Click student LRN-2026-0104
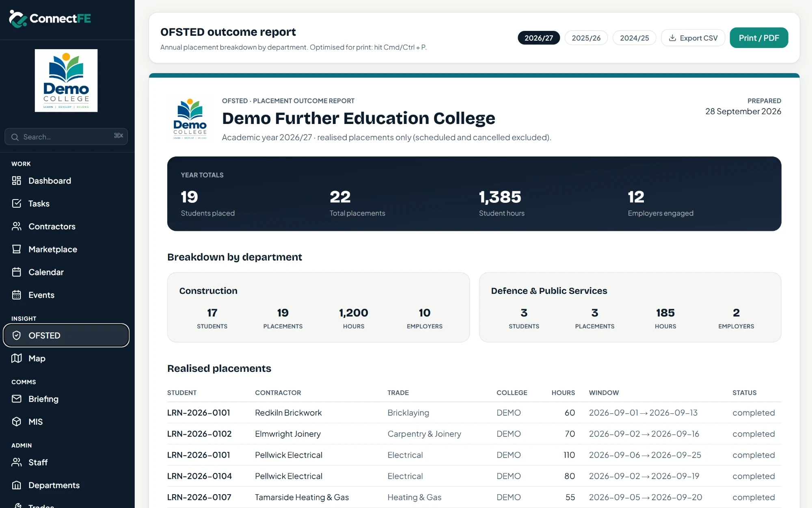The image size is (812, 508). [x=199, y=476]
